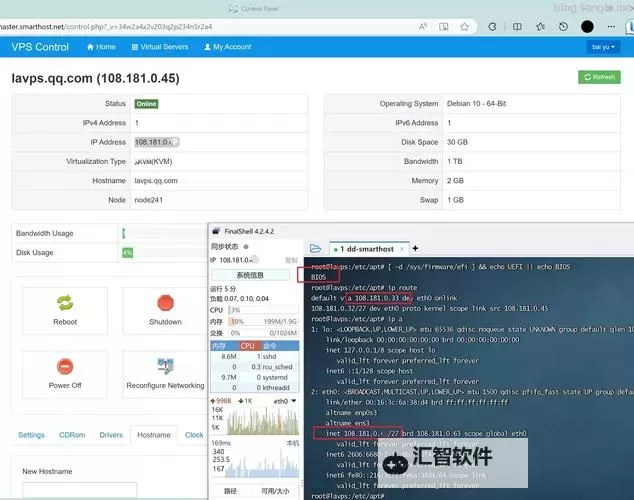
Task: Click the browser address bar URL
Action: click(106, 27)
